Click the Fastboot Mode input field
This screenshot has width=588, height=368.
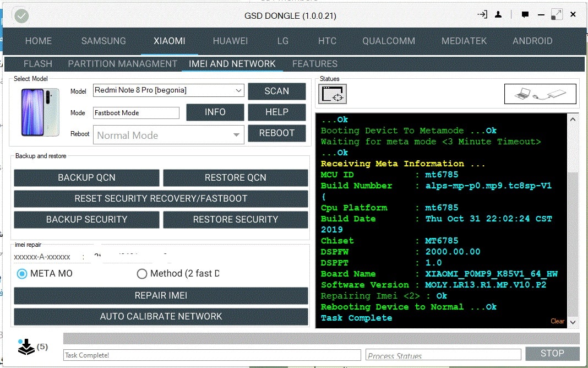(136, 113)
